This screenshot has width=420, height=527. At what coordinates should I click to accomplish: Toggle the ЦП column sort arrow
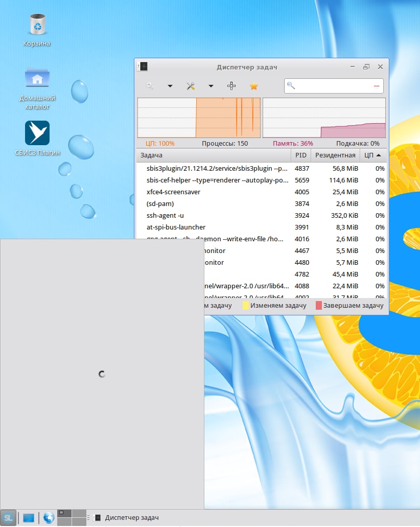pyautogui.click(x=379, y=155)
